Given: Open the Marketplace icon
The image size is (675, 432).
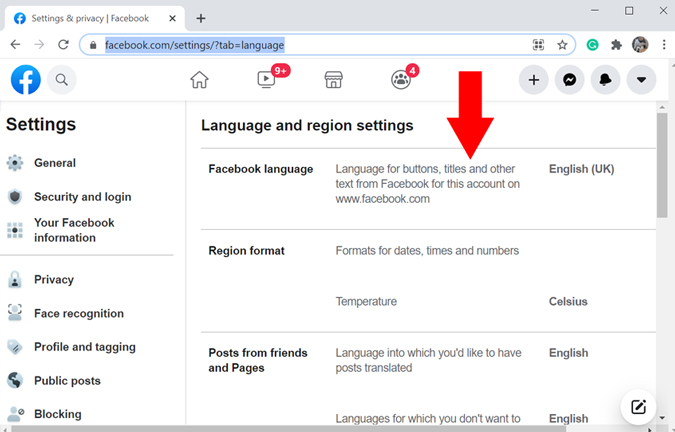Looking at the screenshot, I should (334, 80).
